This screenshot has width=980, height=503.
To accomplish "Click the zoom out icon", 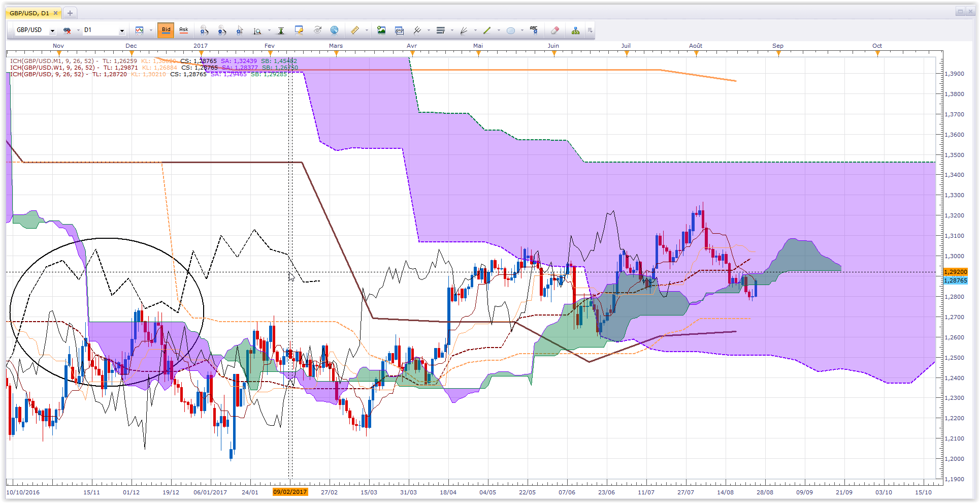I will [x=222, y=30].
